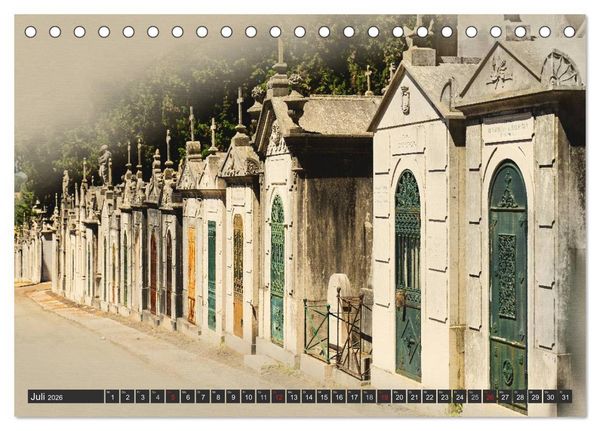
Task: Click day 30 in the date row
Action: point(551,397)
